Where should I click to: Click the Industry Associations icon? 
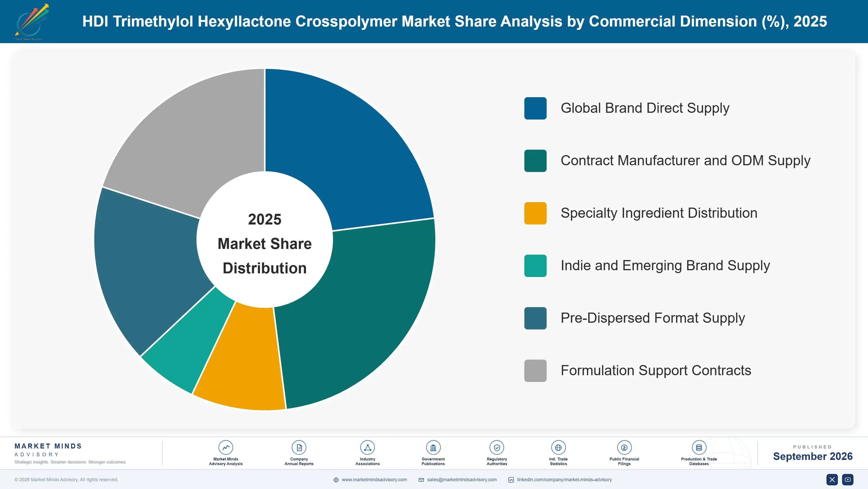pos(367,447)
